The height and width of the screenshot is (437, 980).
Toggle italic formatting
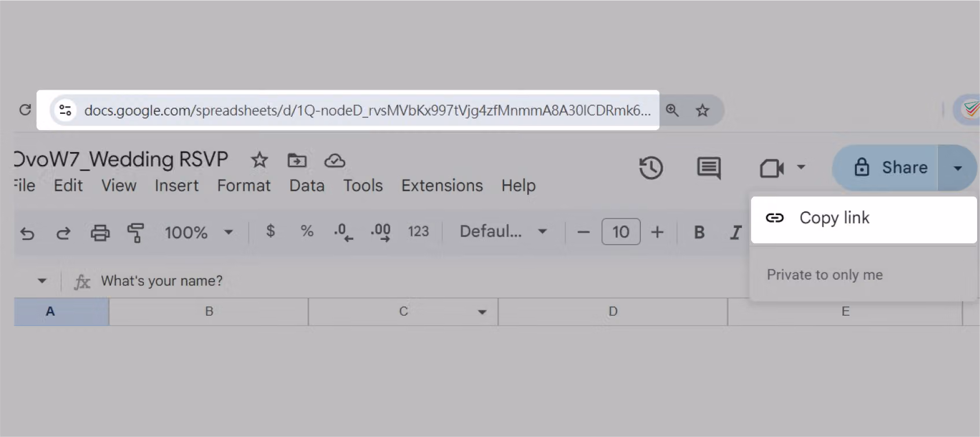735,232
